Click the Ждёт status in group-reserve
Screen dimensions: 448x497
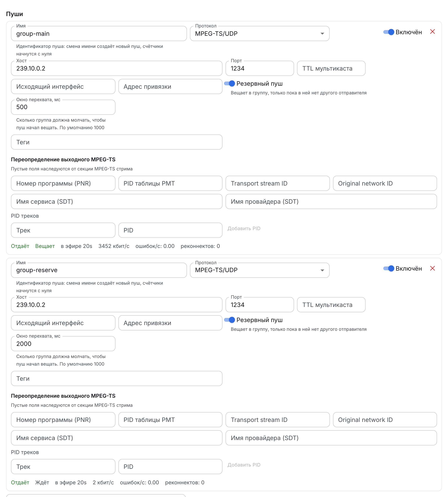click(x=42, y=482)
